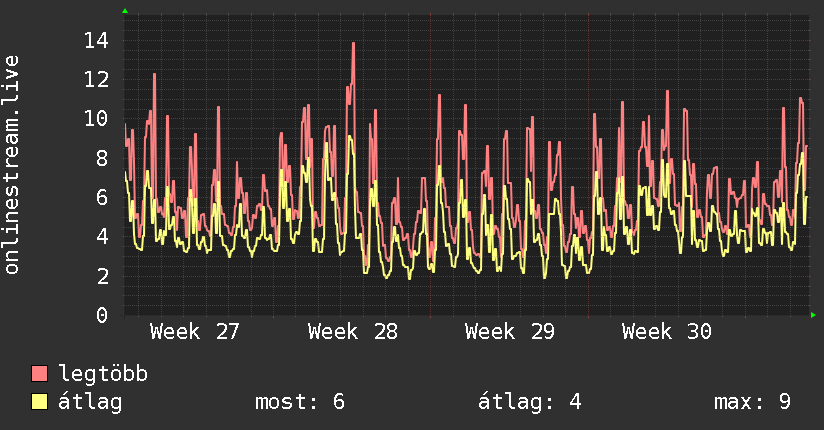The width and height of the screenshot is (824, 430).
Task: Click the pink legtöbb legend swatch
Action: [39, 373]
